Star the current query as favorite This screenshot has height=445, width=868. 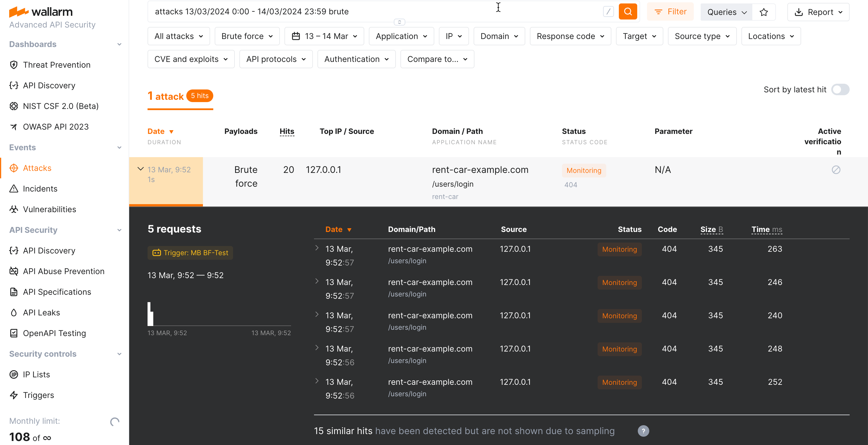[764, 12]
